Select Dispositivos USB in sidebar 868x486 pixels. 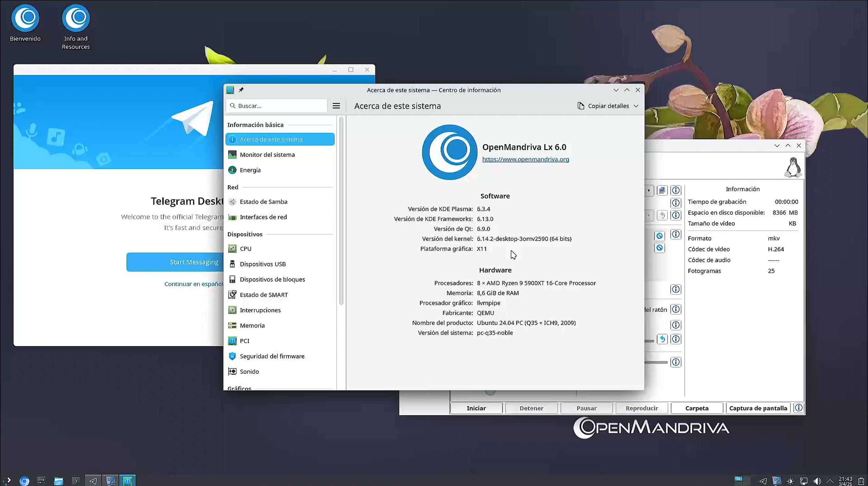click(280, 264)
